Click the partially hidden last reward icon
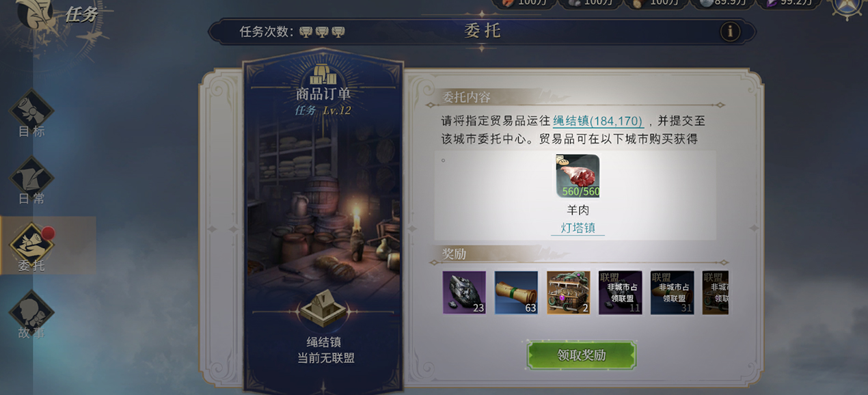The image size is (868, 395). [716, 292]
